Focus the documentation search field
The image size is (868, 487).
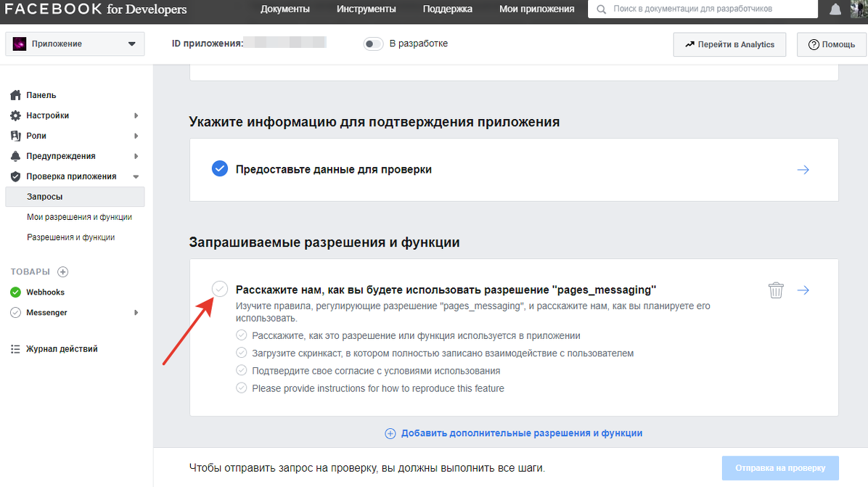point(703,9)
